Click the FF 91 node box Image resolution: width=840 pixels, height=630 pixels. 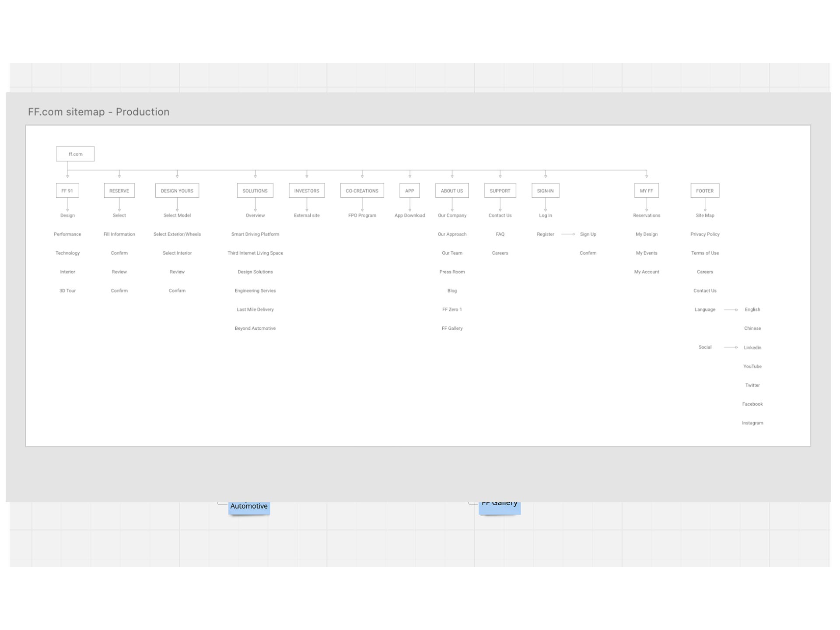(x=67, y=191)
